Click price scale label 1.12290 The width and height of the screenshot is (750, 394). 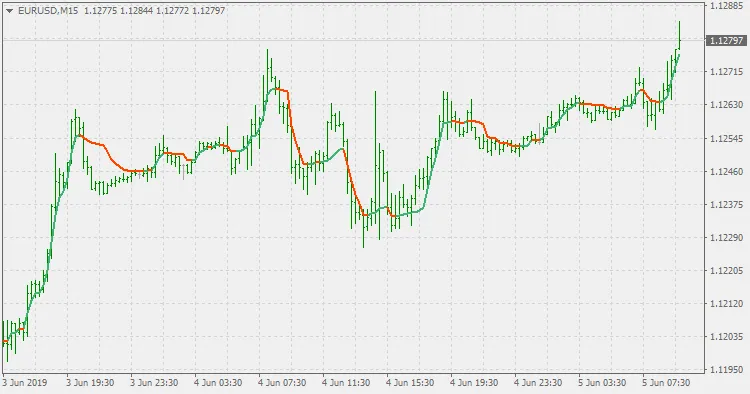coord(726,238)
